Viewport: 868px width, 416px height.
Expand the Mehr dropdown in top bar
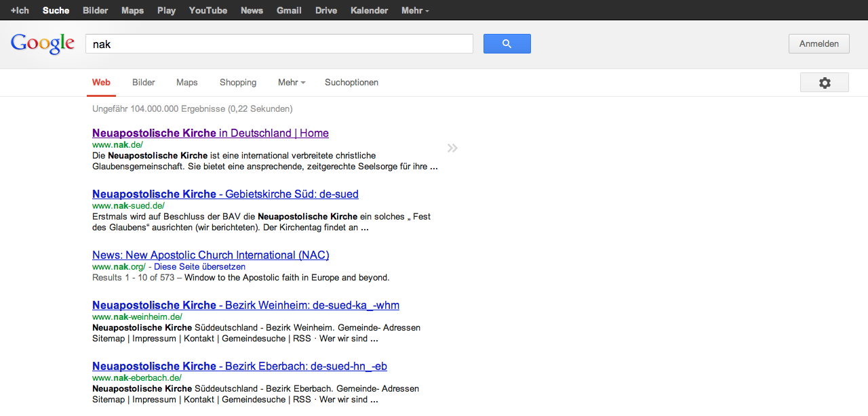(414, 10)
